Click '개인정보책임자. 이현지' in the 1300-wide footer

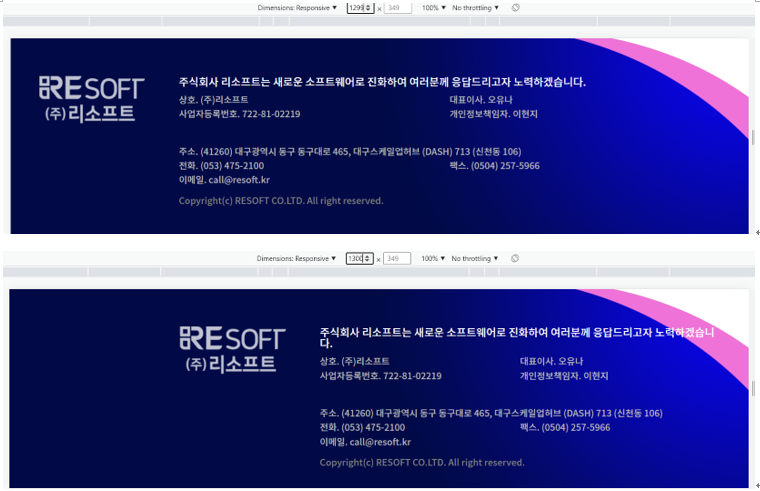coord(564,376)
